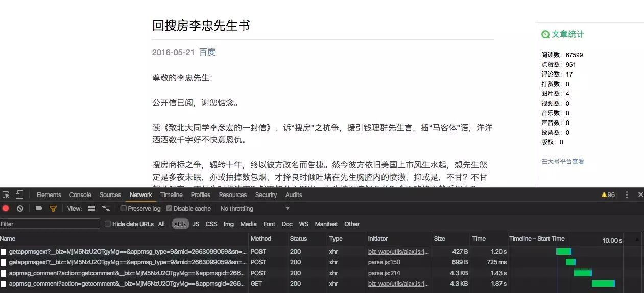Click file icon of GET appmsg_comment row
644x293 pixels.
pos(4,284)
